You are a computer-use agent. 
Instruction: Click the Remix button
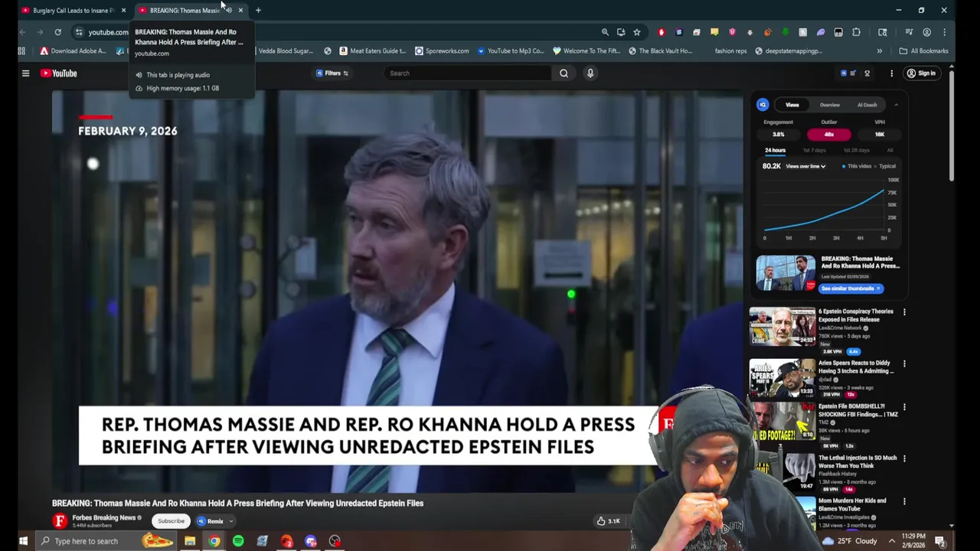(x=210, y=521)
